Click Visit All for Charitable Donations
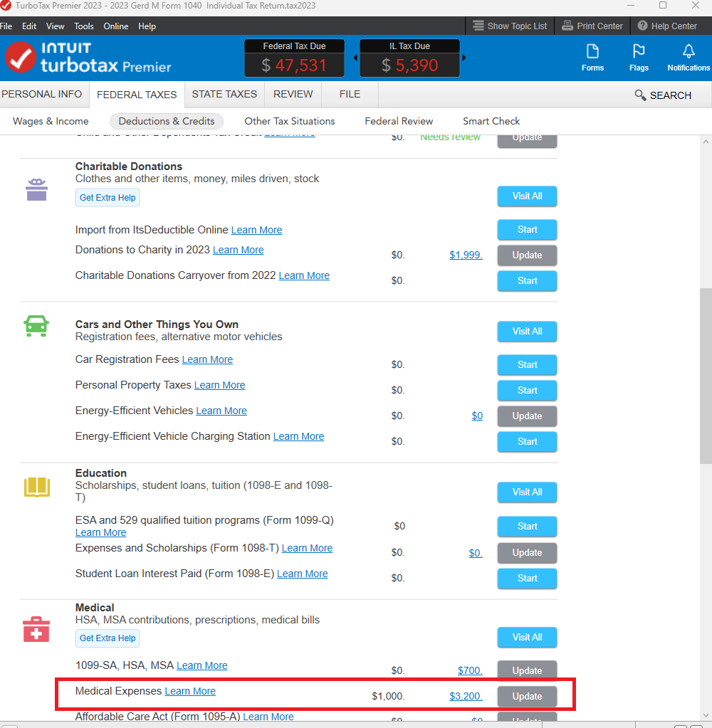Viewport: 712px width, 728px height. point(527,196)
